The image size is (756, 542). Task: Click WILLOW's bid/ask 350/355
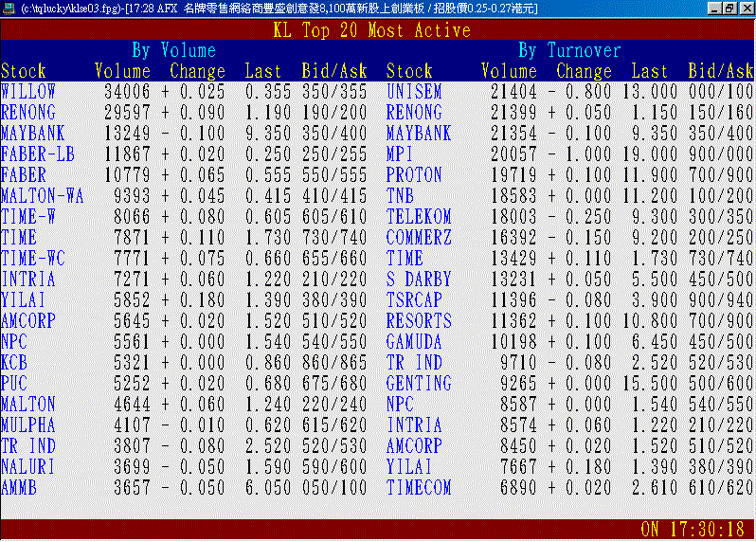334,92
